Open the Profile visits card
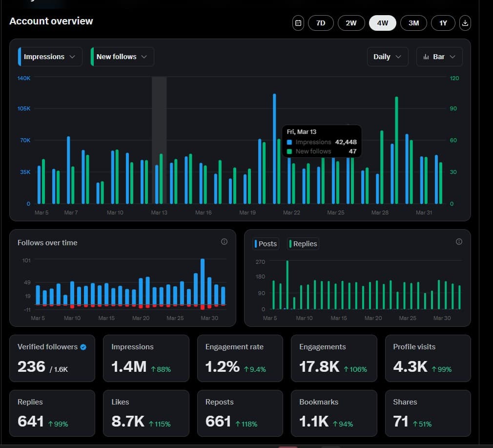 [428, 358]
